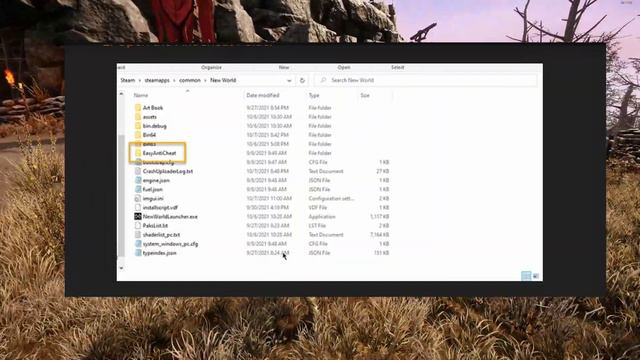Select the assets folder name

pyautogui.click(x=150, y=117)
